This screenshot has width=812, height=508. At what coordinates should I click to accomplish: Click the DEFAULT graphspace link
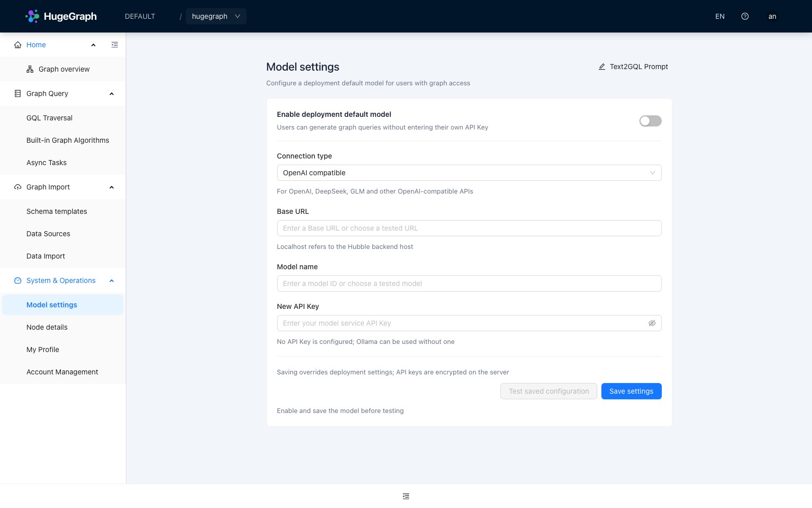click(140, 16)
